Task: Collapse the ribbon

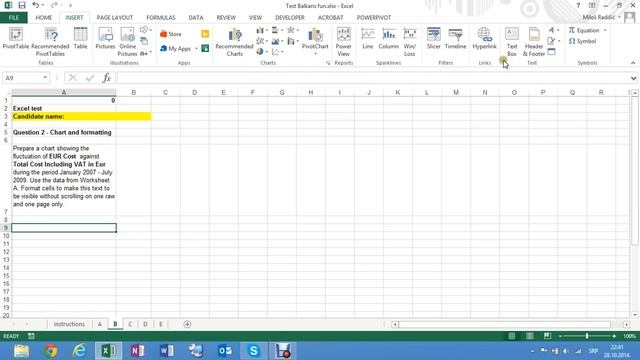Action: click(x=633, y=63)
